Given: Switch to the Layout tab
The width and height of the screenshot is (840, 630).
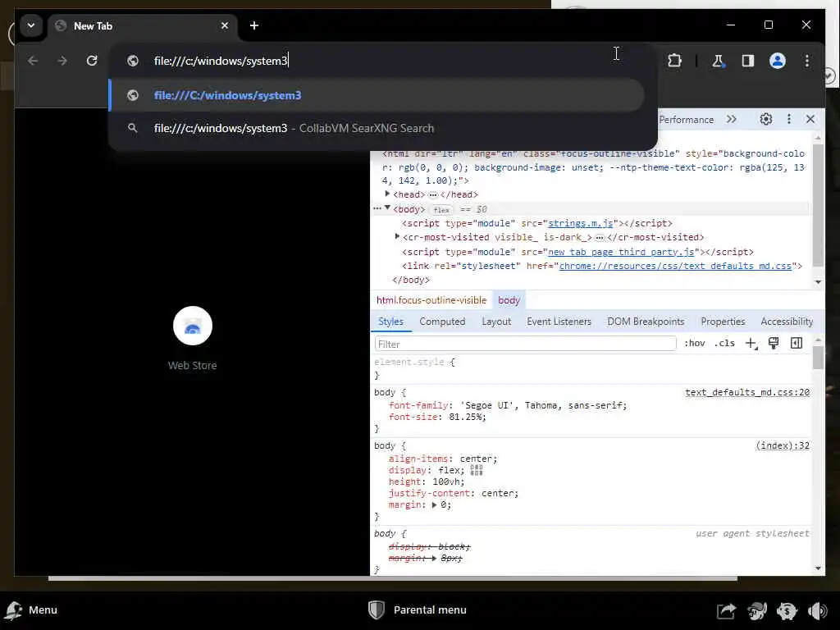Looking at the screenshot, I should click(x=496, y=322).
